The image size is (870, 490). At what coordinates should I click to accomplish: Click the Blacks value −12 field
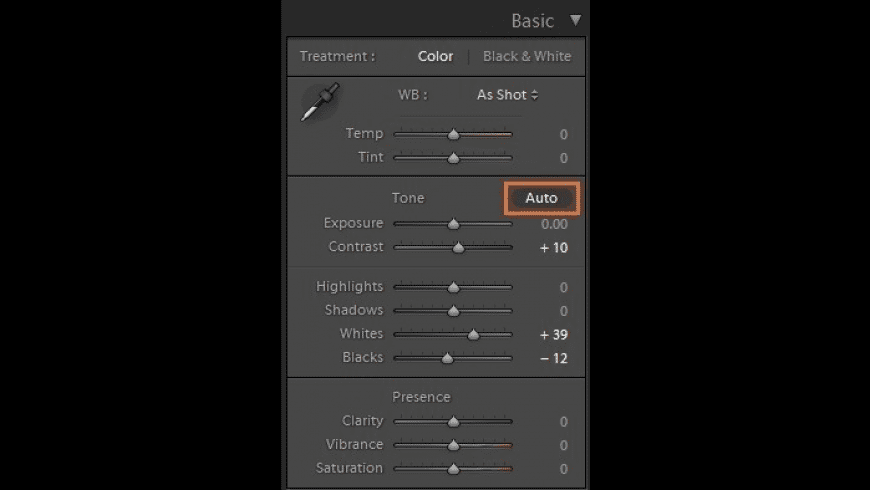[x=553, y=358]
